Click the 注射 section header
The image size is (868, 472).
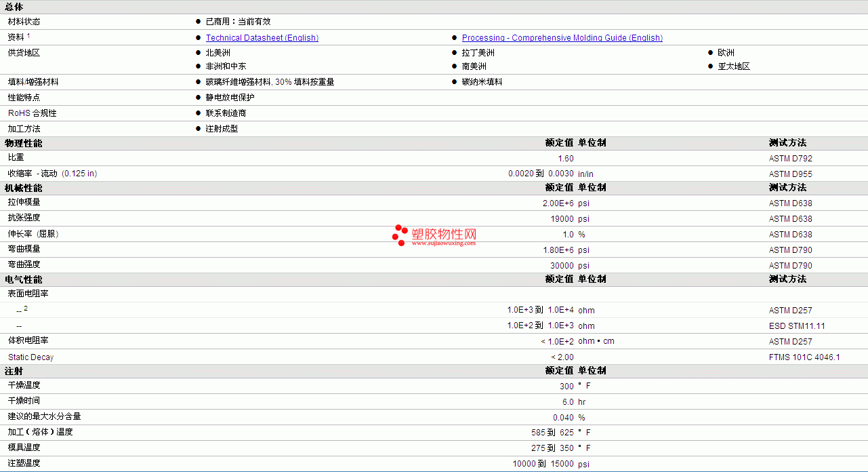pyautogui.click(x=14, y=371)
